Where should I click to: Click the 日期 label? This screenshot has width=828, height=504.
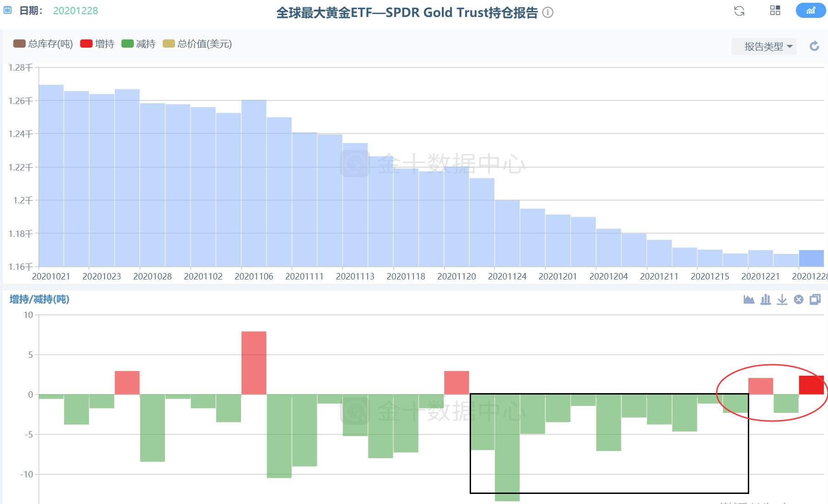[x=31, y=11]
